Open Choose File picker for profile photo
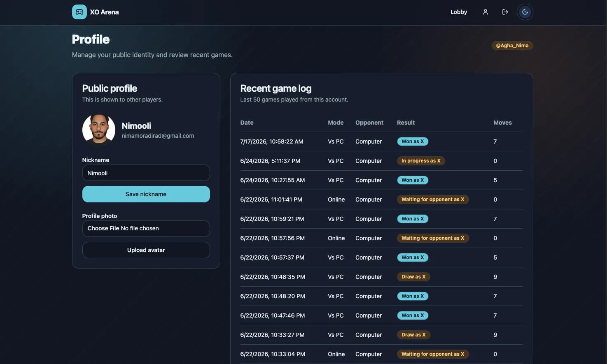Image resolution: width=607 pixels, height=364 pixels. (146, 228)
